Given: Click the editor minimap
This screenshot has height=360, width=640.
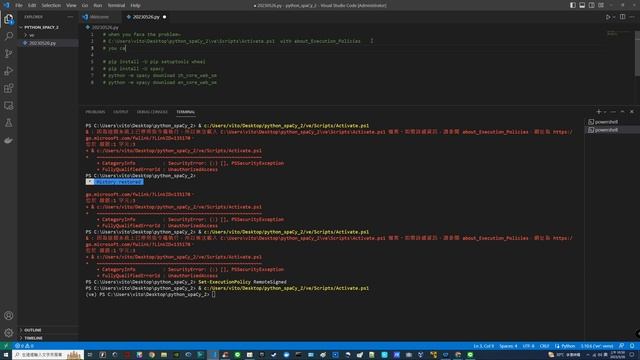Looking at the screenshot, I should tap(618, 33).
